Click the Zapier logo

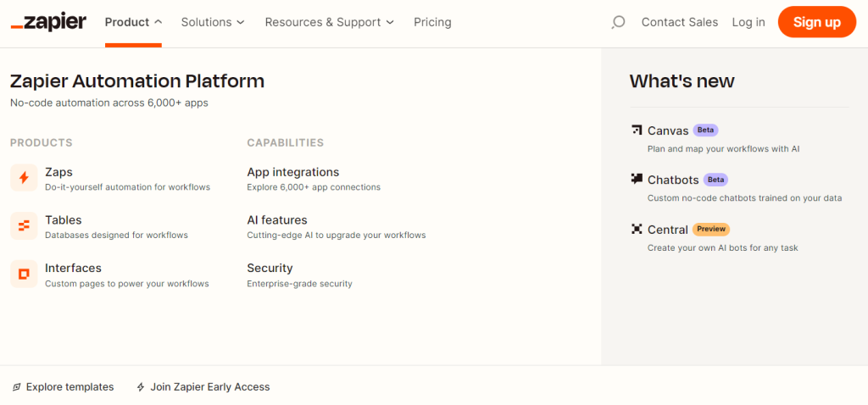point(48,22)
